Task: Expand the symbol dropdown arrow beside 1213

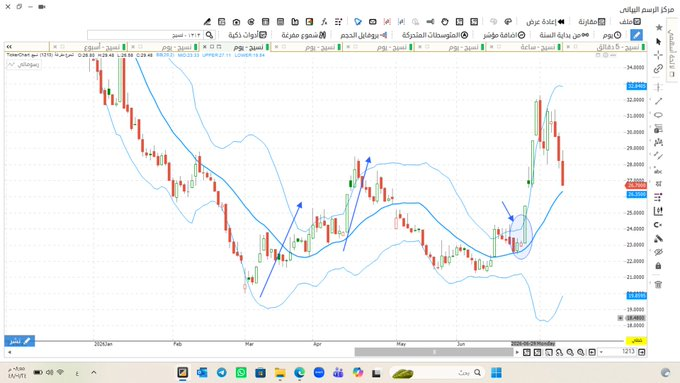Action: [601, 352]
